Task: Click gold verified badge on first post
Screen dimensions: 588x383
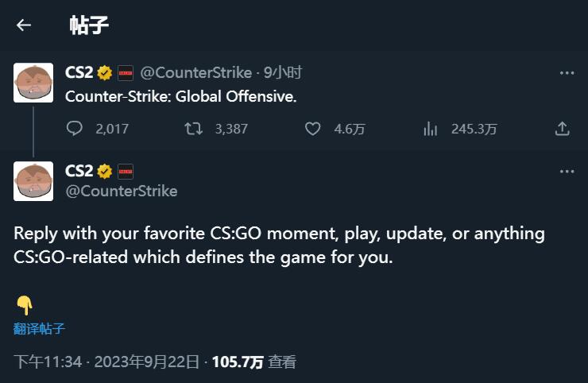Action: 105,73
